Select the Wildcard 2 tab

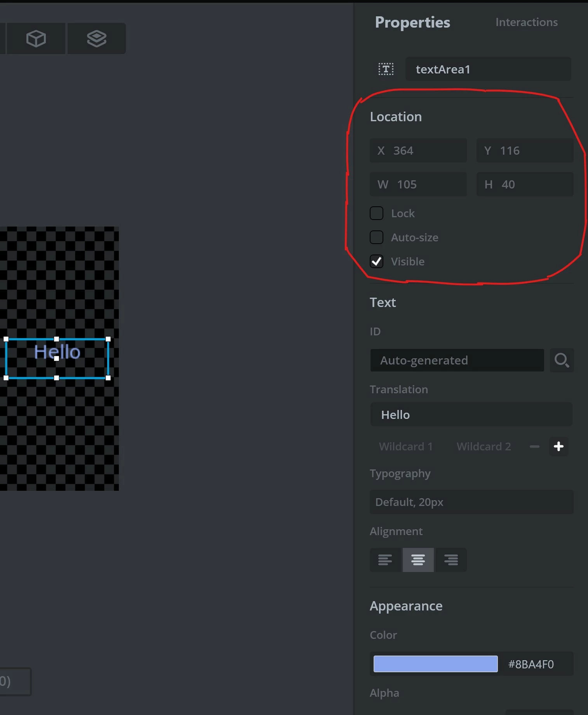(484, 446)
